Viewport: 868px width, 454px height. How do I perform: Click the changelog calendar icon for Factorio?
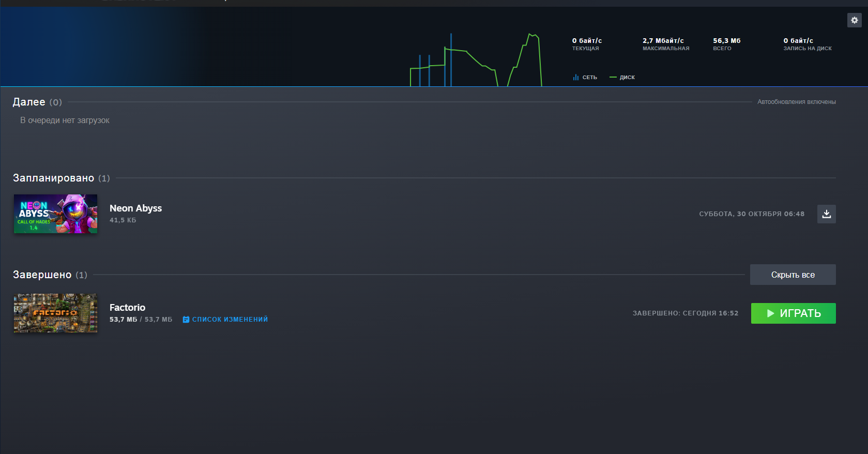coord(186,320)
